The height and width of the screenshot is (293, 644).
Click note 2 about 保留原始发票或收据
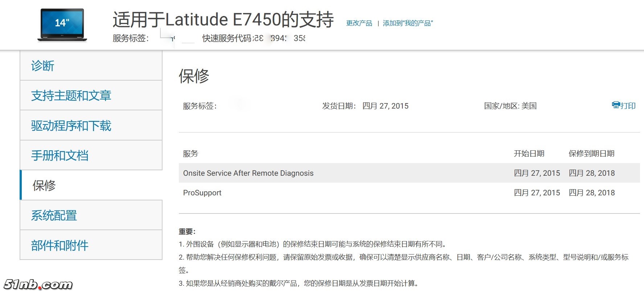click(404, 264)
